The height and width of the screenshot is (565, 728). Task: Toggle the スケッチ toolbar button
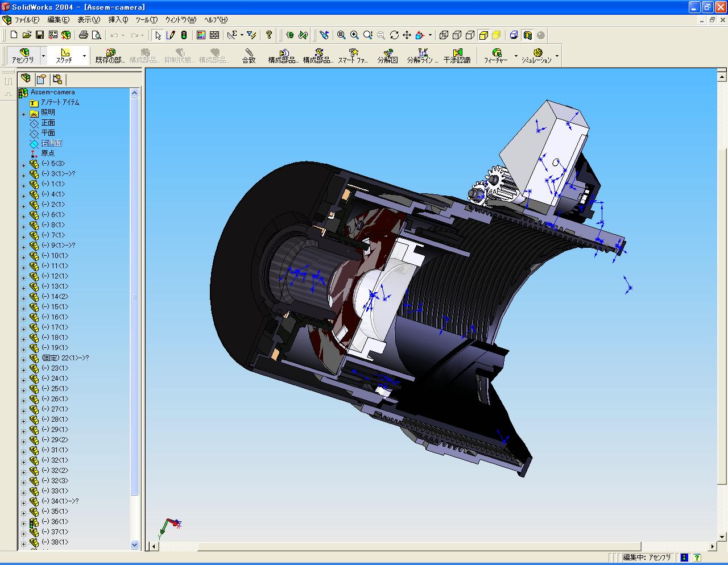click(64, 56)
